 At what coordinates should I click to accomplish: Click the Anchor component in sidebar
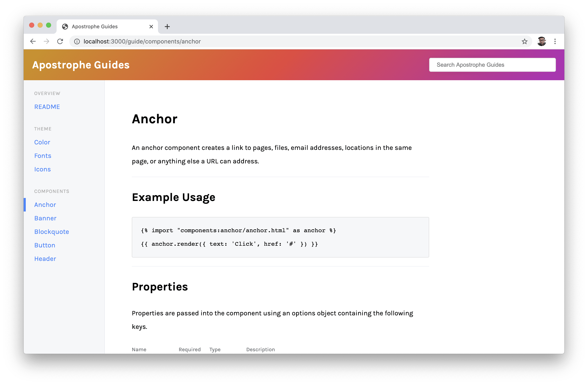45,205
